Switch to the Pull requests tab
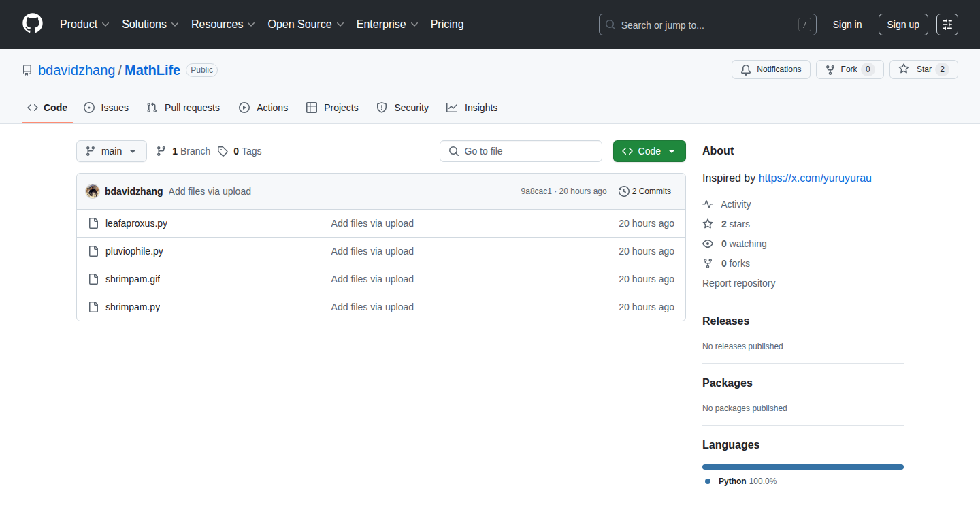This screenshot has height=518, width=980. click(x=184, y=108)
